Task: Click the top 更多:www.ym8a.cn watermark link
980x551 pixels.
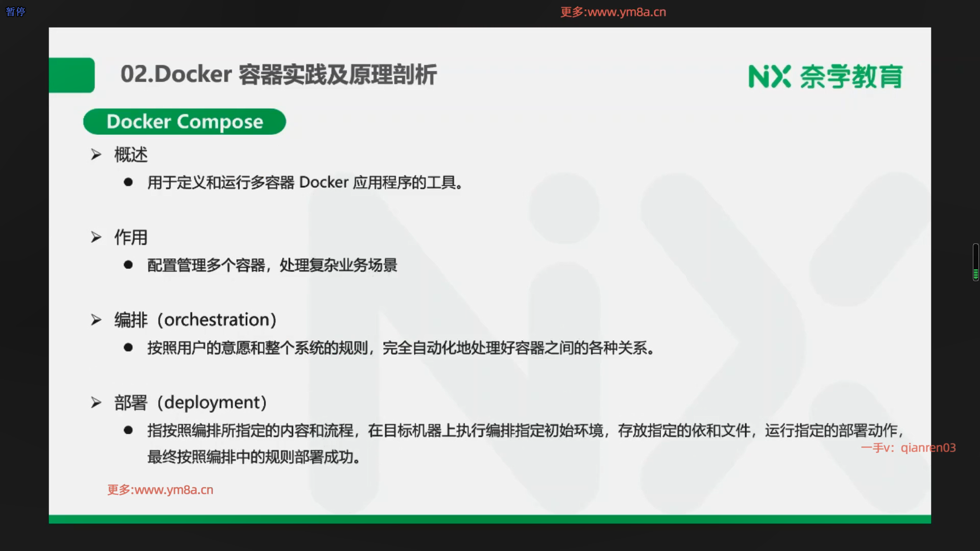Action: 613,12
